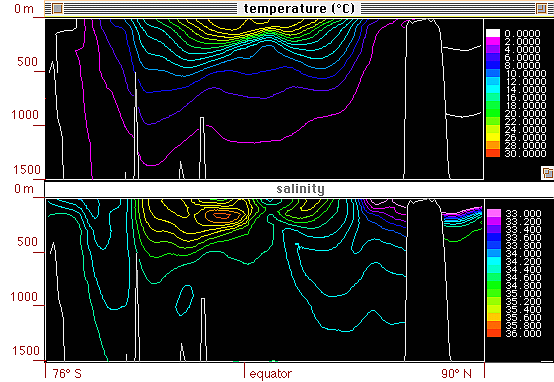Screen dimensions: 554x382
Task: Pick the lime swatch beside 22.0000
Action: coord(493,122)
